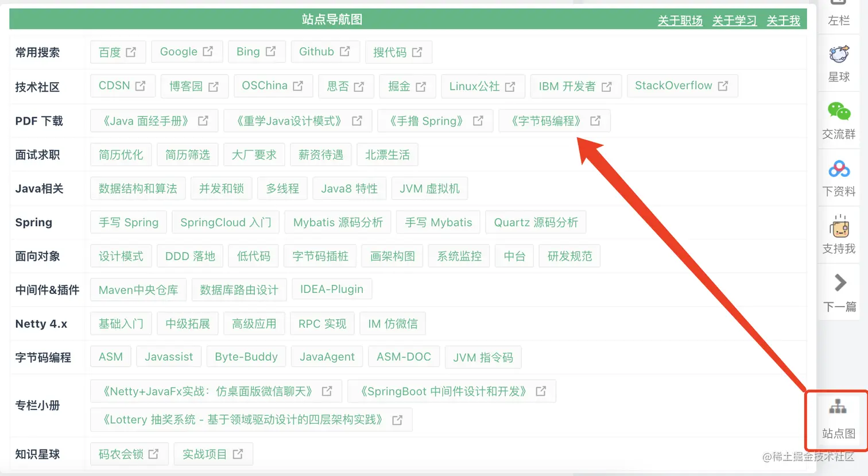
Task: Open the DDD 落地 topic
Action: 190,256
